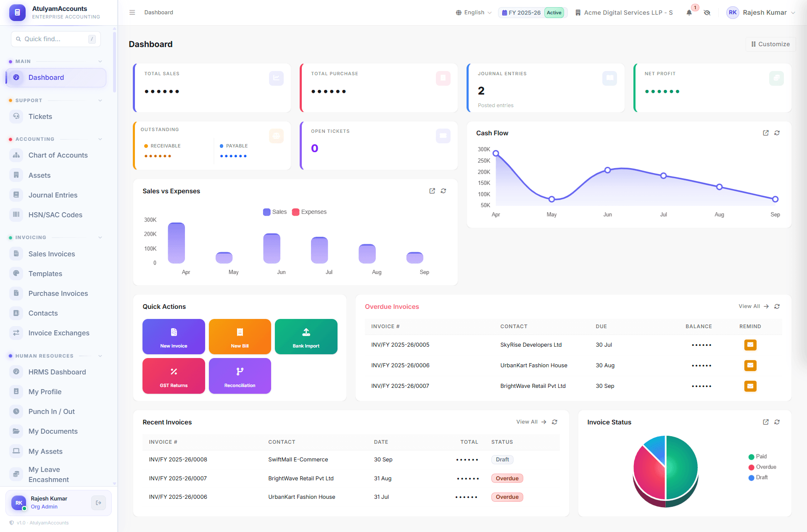Open the FY 2025-26 financial year selector
The image size is (807, 532).
coord(533,13)
